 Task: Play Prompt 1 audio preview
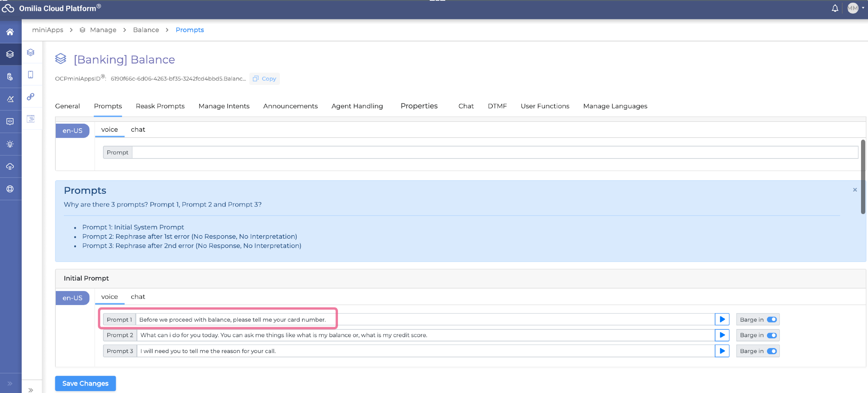[x=722, y=319]
